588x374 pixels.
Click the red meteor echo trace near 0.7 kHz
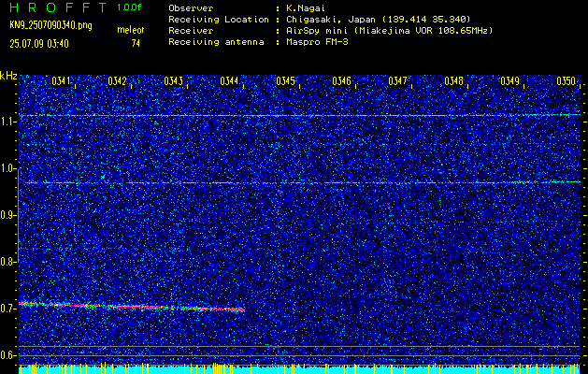coord(131,307)
